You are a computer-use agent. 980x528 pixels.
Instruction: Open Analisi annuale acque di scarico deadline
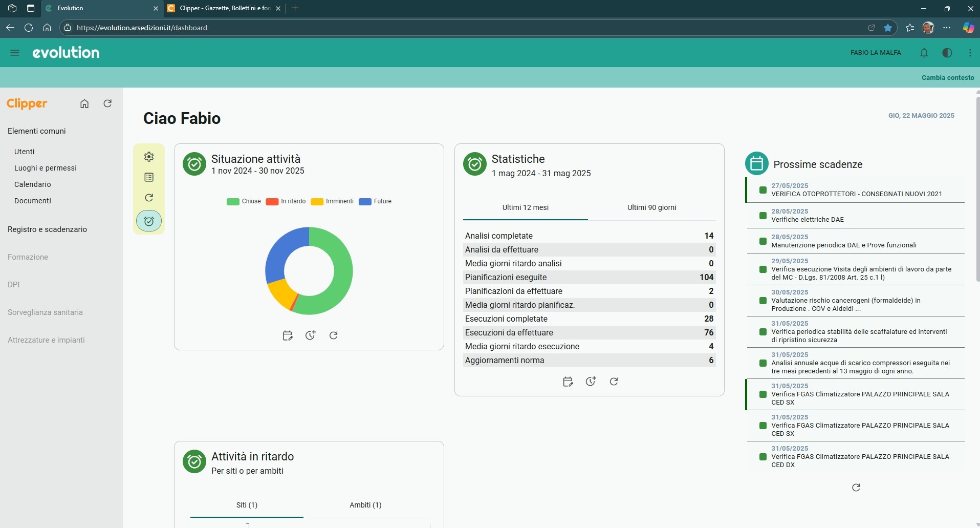855,363
